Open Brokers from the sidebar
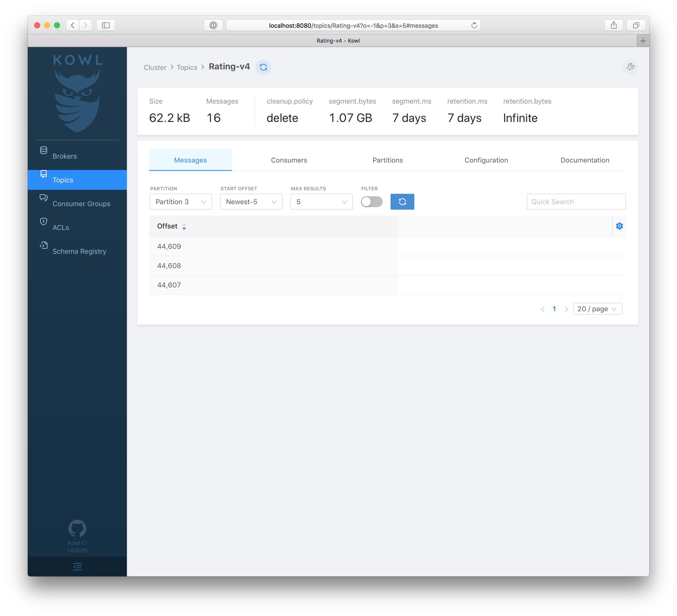Viewport: 677px width, 616px height. [64, 156]
